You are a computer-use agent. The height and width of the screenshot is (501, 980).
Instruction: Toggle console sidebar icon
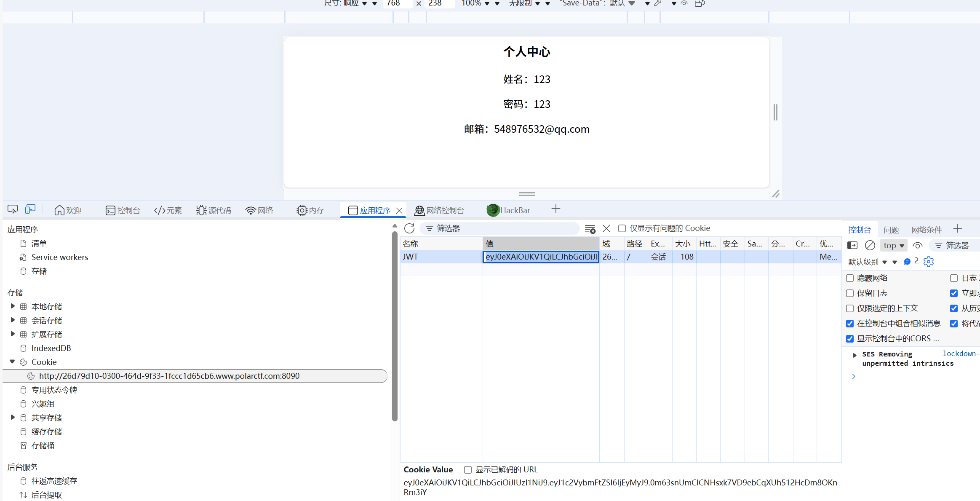tap(852, 245)
